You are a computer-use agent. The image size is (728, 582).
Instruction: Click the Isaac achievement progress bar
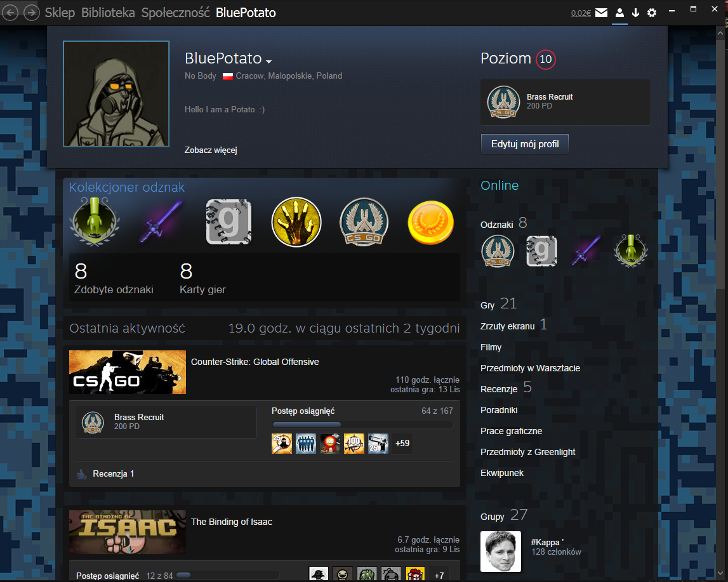[227, 576]
